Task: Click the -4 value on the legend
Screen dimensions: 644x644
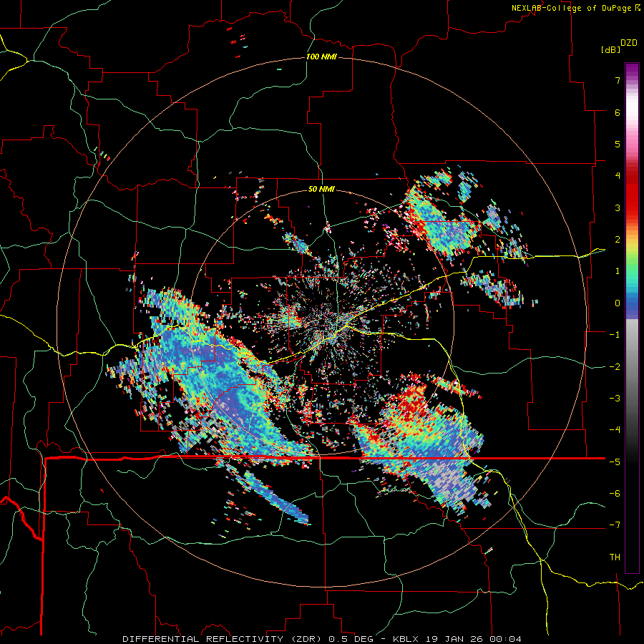Action: click(x=615, y=430)
